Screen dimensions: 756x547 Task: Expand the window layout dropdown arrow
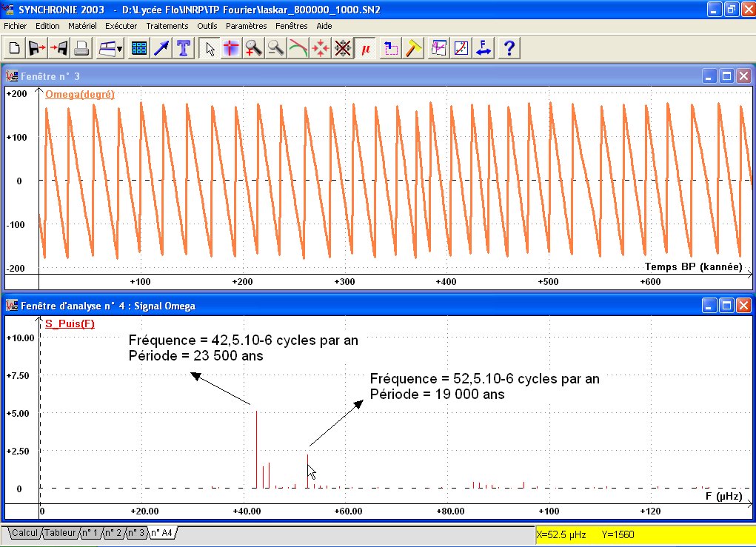click(x=120, y=50)
